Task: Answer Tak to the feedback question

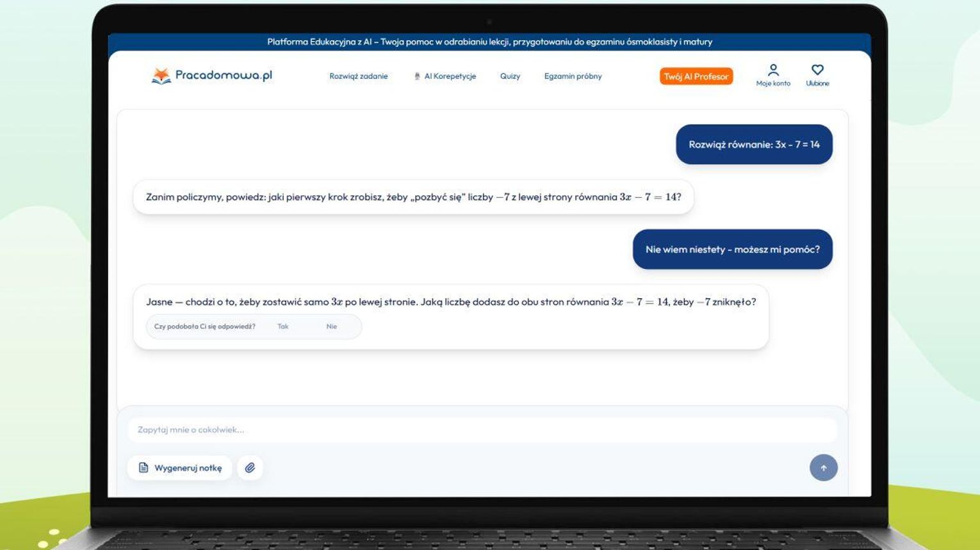Action: pos(282,327)
